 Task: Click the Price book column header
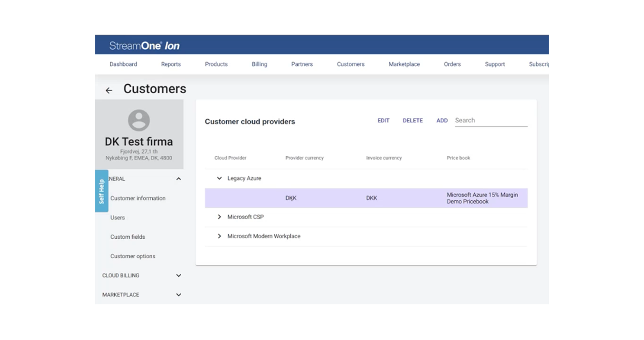[x=458, y=158]
